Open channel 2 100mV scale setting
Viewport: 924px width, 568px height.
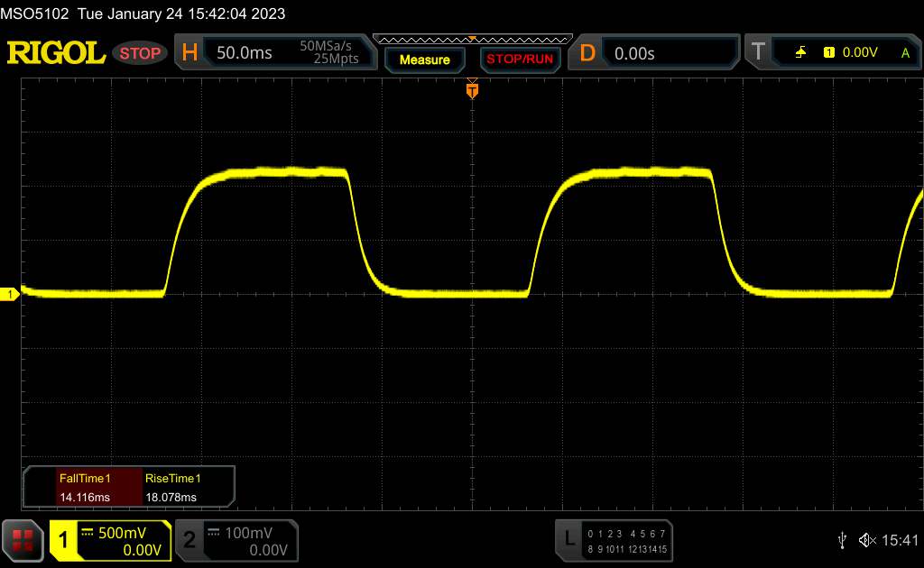(x=249, y=533)
